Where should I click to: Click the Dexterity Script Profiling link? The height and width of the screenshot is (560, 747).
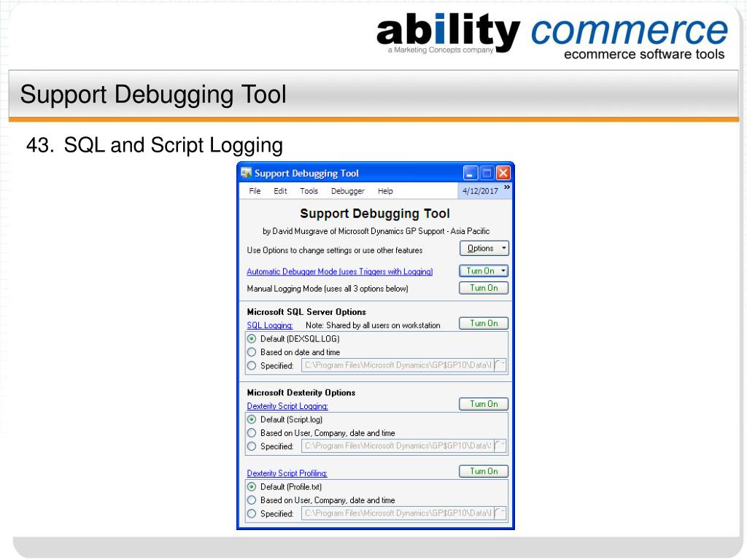coord(287,473)
